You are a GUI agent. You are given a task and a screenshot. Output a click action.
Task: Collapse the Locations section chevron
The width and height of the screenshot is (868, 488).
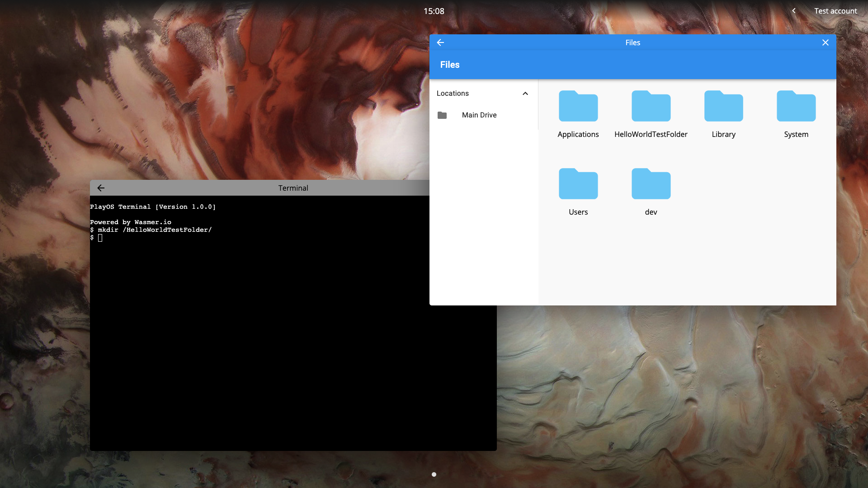point(525,94)
